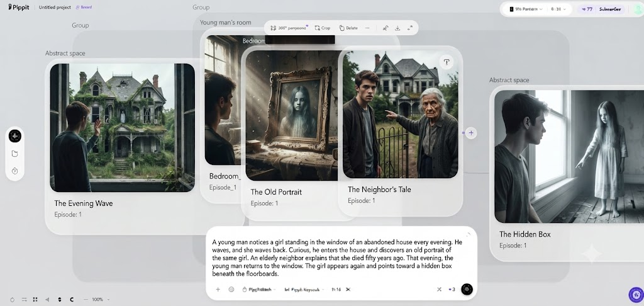
Task: Click the history clock icon in left sidebar
Action: 15,171
